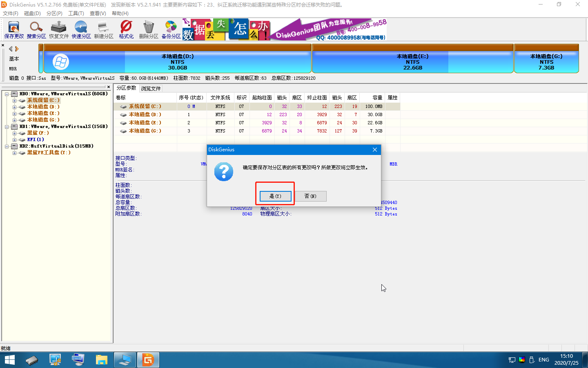The image size is (588, 368).
Task: Click the battery tray icon
Action: [532, 360]
